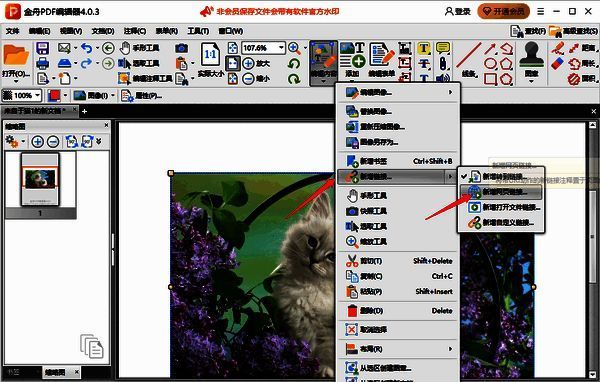Click the attach file paperclip icon
Viewport: 600px width, 382px height.
pos(443,63)
